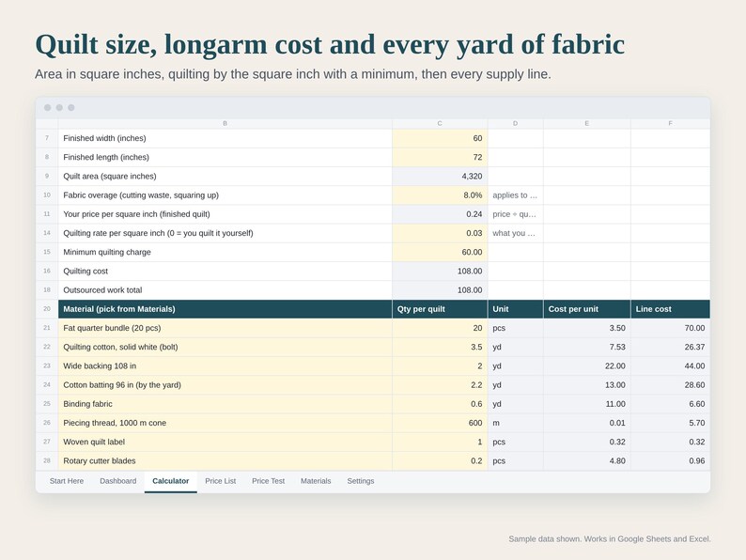
Task: Select row 20 header number
Action: click(x=47, y=309)
